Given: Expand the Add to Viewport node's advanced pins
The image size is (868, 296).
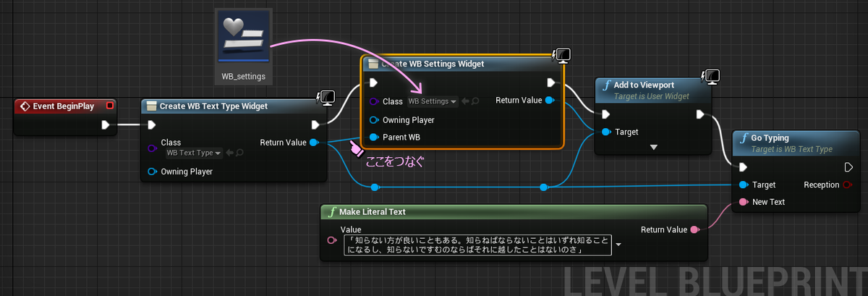Looking at the screenshot, I should tap(654, 147).
